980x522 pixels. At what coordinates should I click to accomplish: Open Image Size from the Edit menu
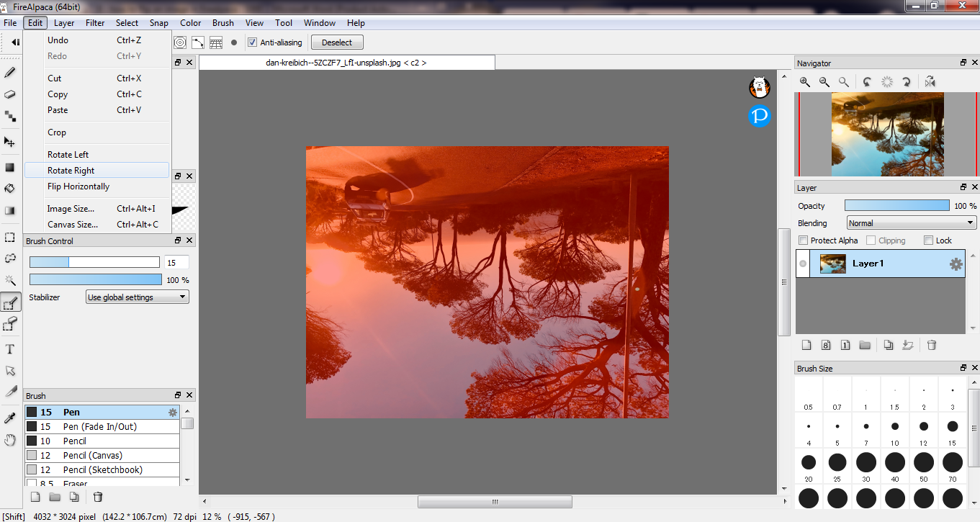pyautogui.click(x=97, y=209)
